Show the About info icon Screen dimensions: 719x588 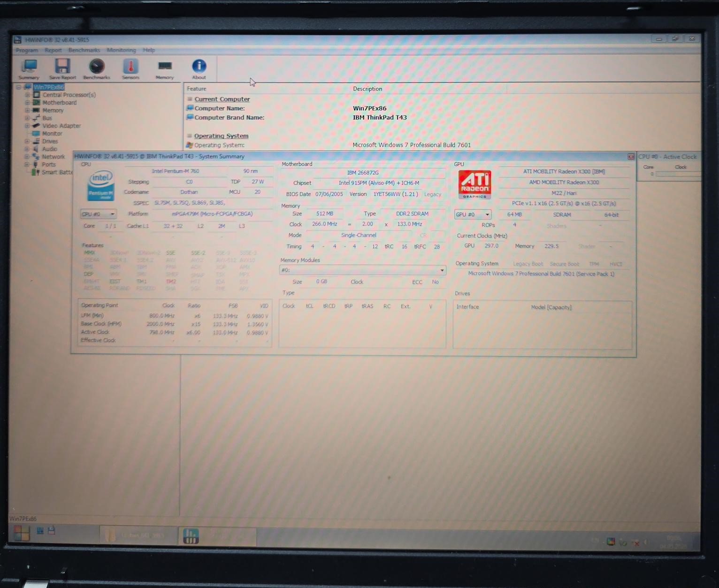tap(199, 66)
